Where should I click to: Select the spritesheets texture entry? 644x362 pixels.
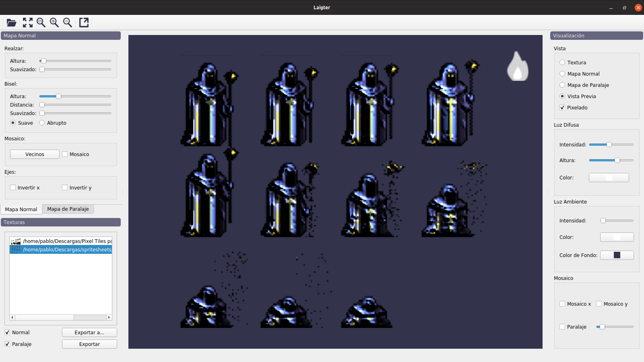pos(61,250)
